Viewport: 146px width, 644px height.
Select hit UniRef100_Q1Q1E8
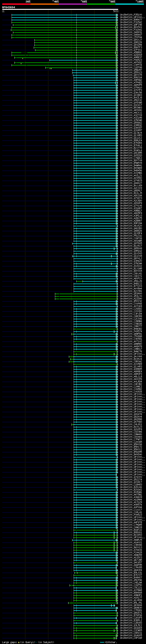131,628
